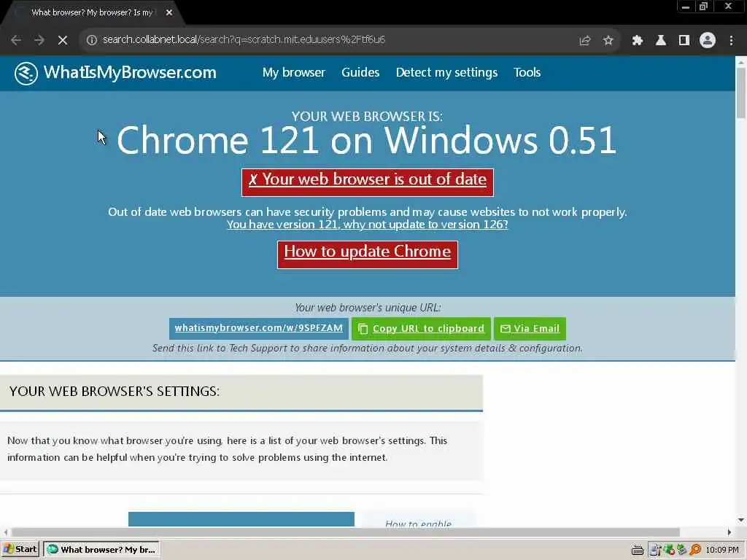Open the Extensions puzzle icon
This screenshot has height=560, width=747.
coord(637,41)
